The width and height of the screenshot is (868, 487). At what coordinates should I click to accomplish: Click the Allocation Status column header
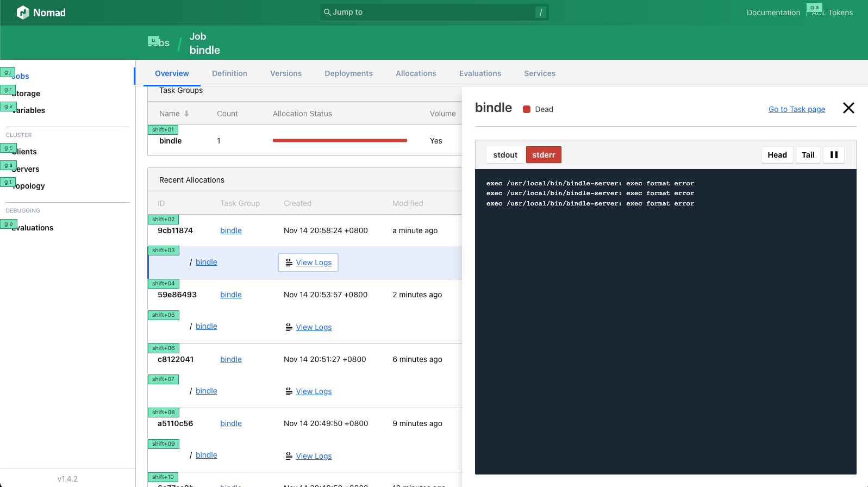(x=302, y=114)
